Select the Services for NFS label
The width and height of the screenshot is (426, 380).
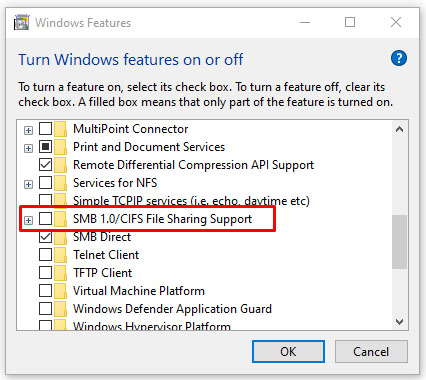pyautogui.click(x=115, y=183)
